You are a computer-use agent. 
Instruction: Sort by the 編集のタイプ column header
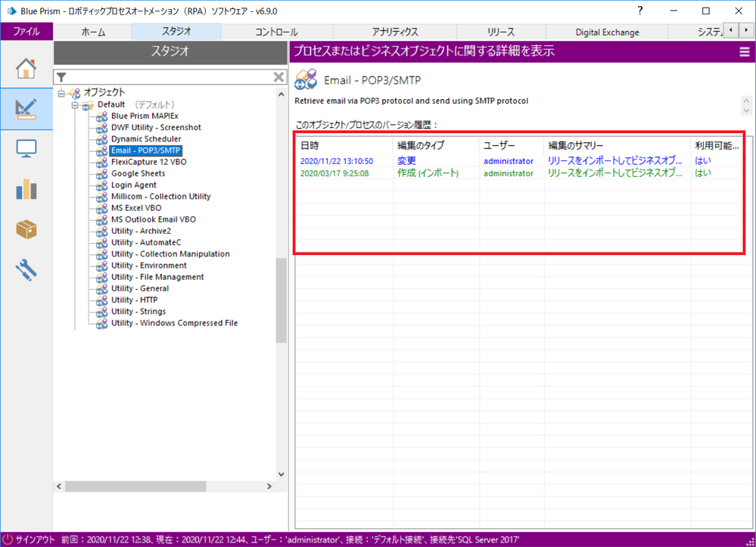coord(436,145)
